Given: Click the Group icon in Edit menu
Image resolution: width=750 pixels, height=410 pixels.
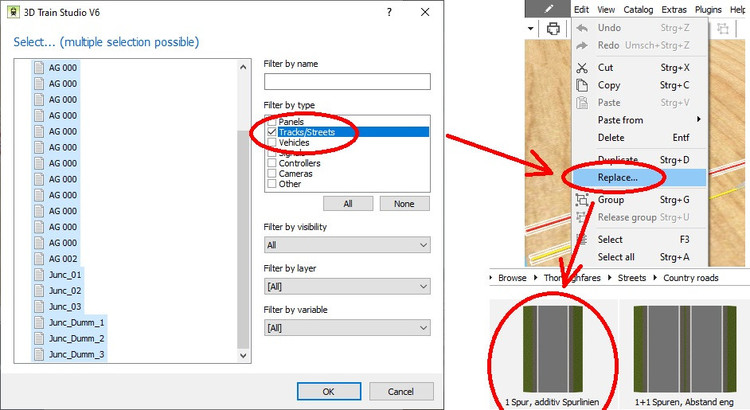Looking at the screenshot, I should (582, 200).
